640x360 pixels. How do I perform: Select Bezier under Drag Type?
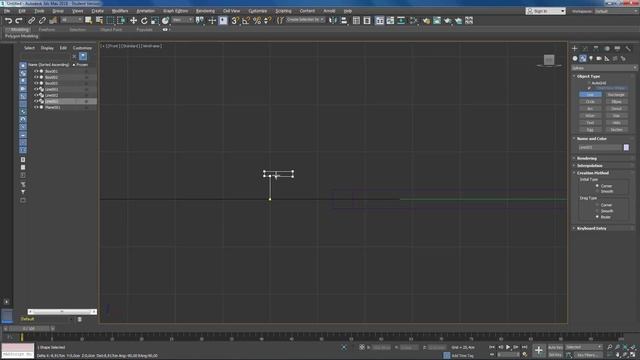pyautogui.click(x=597, y=217)
